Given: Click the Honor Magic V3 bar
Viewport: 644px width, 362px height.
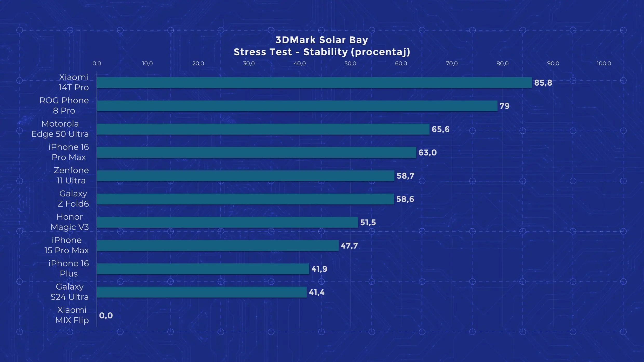Looking at the screenshot, I should [x=227, y=222].
